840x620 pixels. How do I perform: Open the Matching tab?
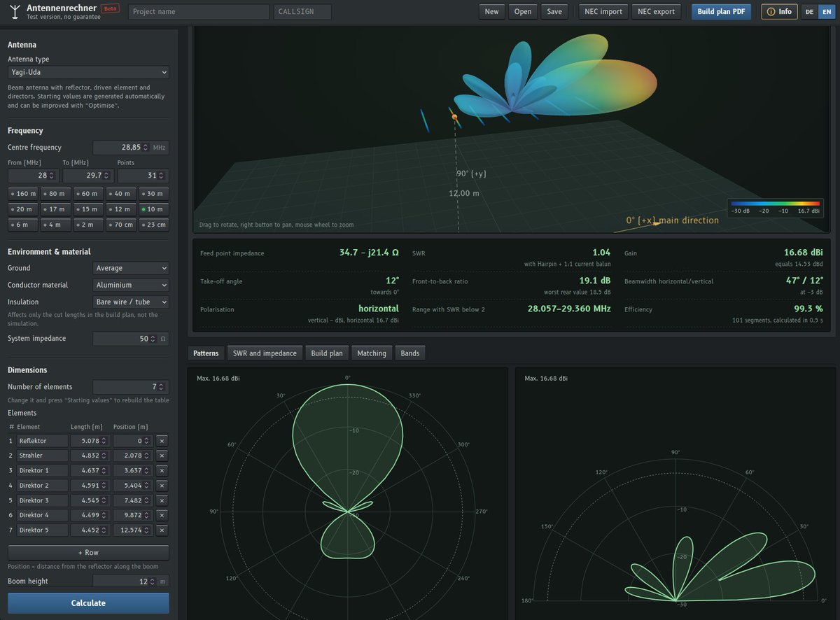372,353
